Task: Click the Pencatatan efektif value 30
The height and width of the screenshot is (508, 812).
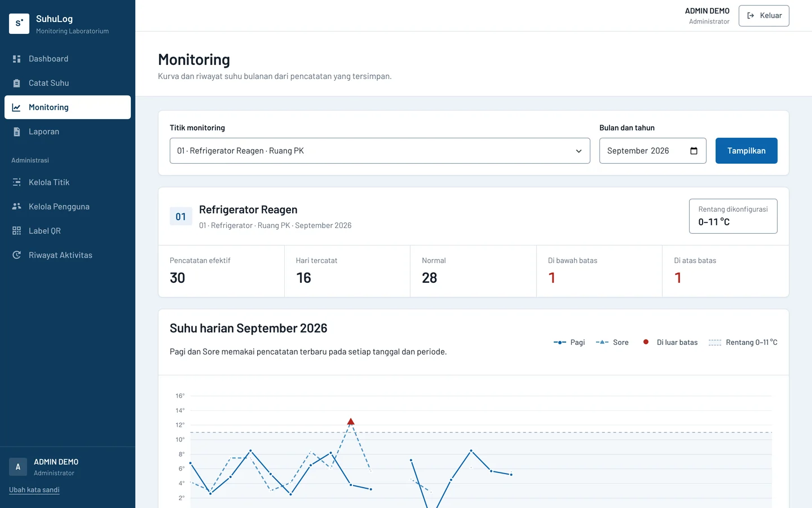Action: (178, 278)
